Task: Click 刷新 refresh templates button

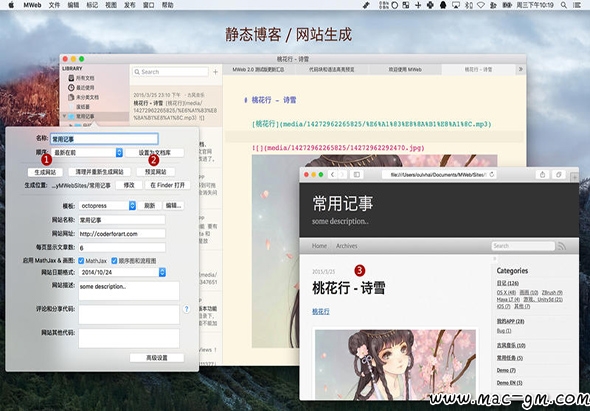Action: (149, 206)
